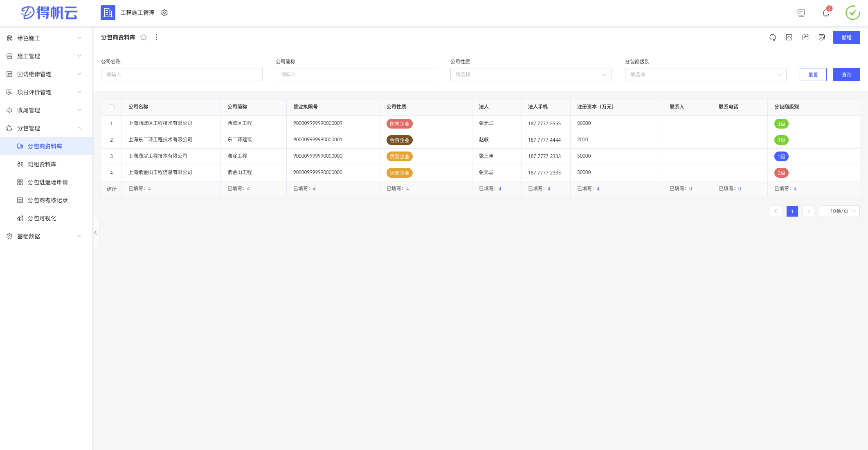Click the red 国营企业 tag

click(x=400, y=124)
